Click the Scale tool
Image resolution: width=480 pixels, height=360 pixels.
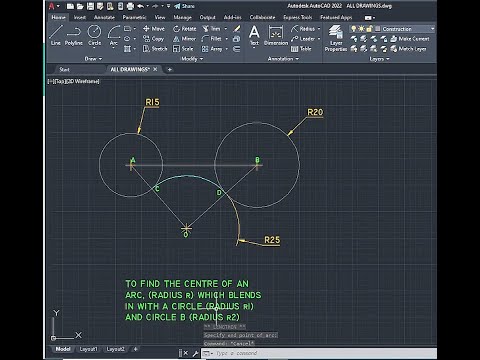pos(183,49)
